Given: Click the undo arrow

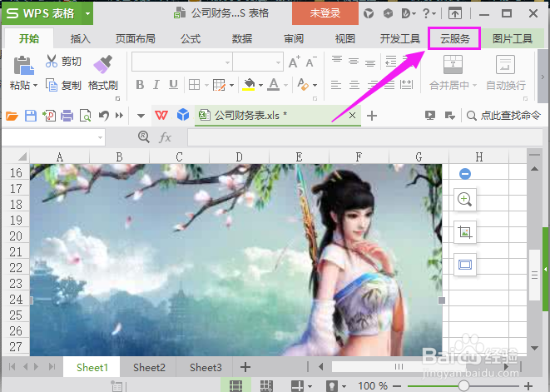Looking at the screenshot, I should pyautogui.click(x=103, y=116).
